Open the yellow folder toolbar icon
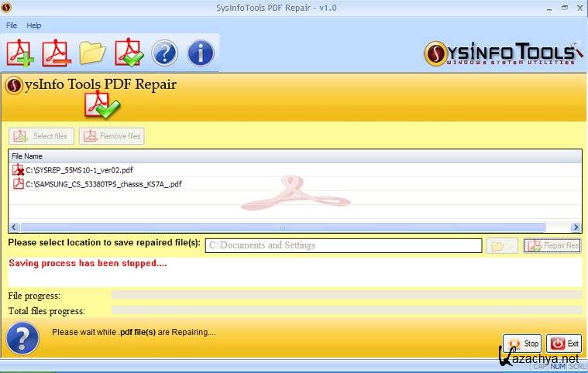 pyautogui.click(x=92, y=53)
